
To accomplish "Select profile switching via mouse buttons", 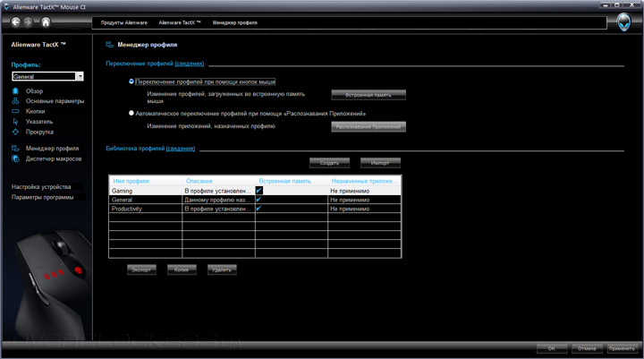I will click(131, 81).
